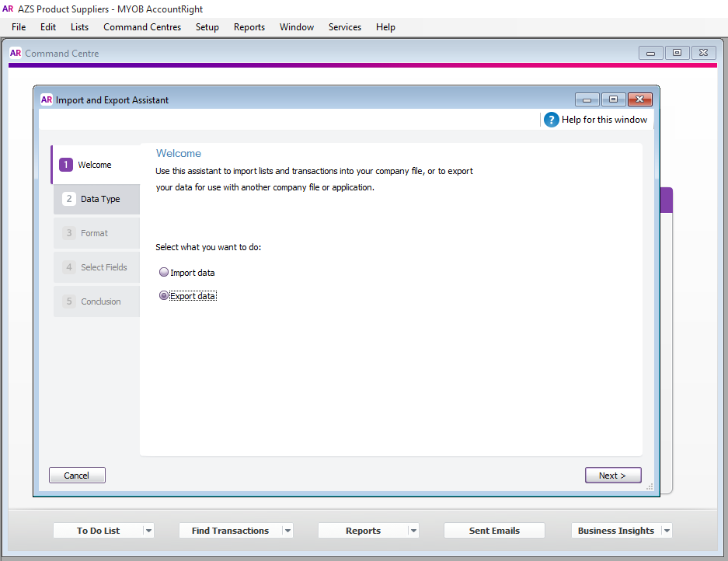728x561 pixels.
Task: Select step 3 Format in the sidebar
Action: pos(96,233)
